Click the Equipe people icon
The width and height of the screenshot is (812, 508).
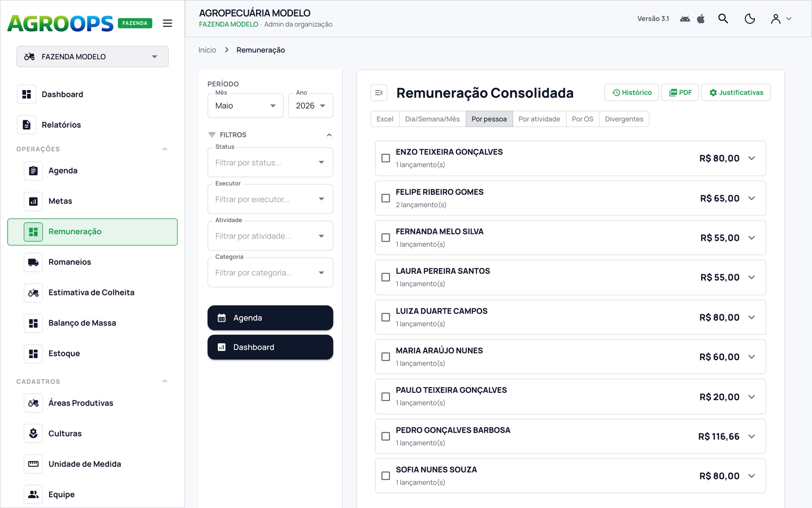(x=33, y=494)
